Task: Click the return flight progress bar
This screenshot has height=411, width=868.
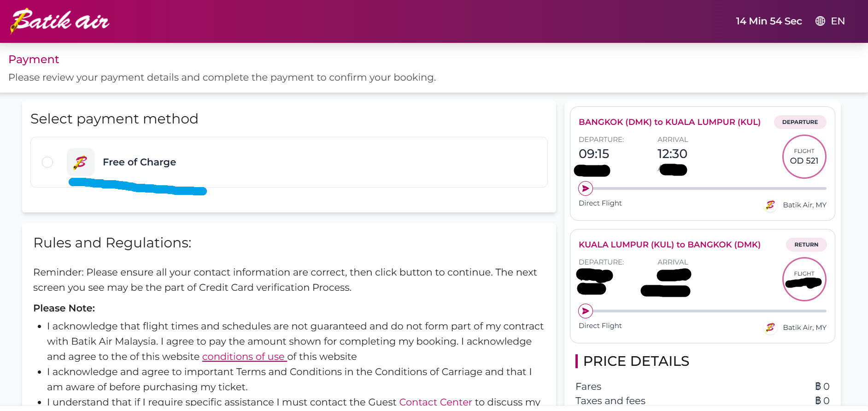Action: coord(710,311)
